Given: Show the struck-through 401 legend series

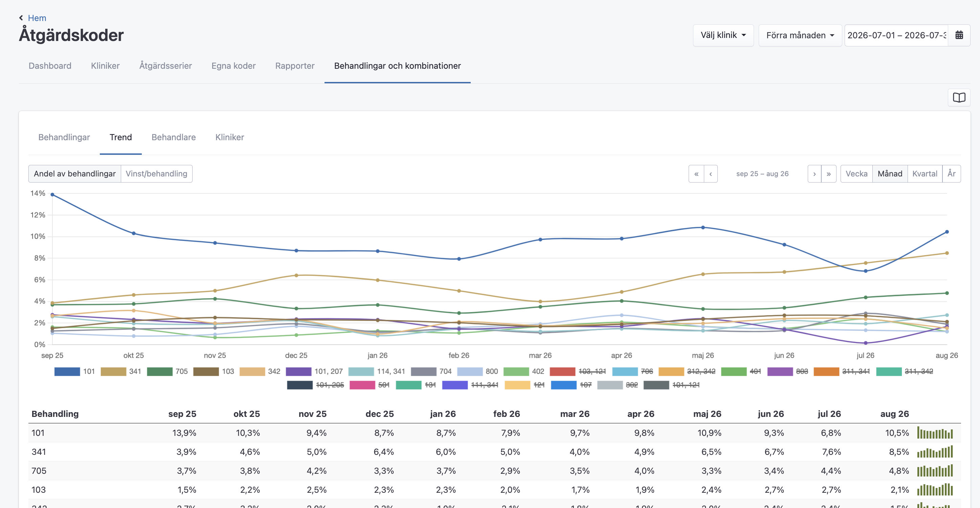Looking at the screenshot, I should point(741,371).
